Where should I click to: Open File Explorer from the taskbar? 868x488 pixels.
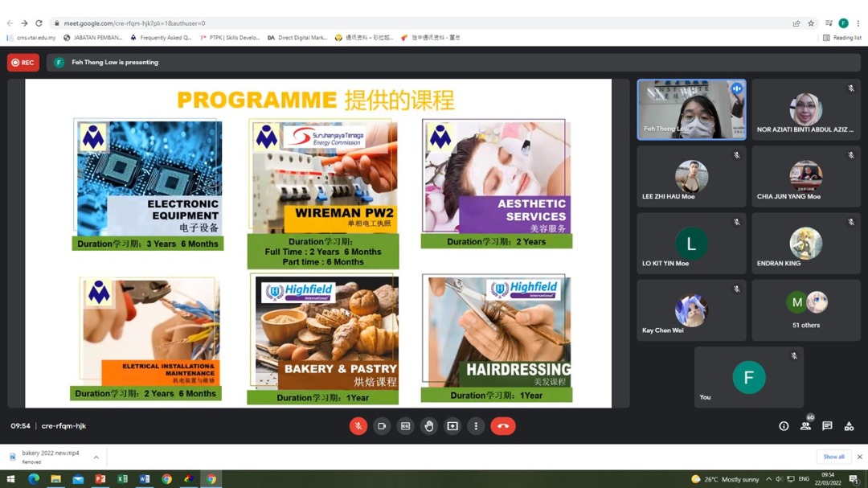pos(55,479)
